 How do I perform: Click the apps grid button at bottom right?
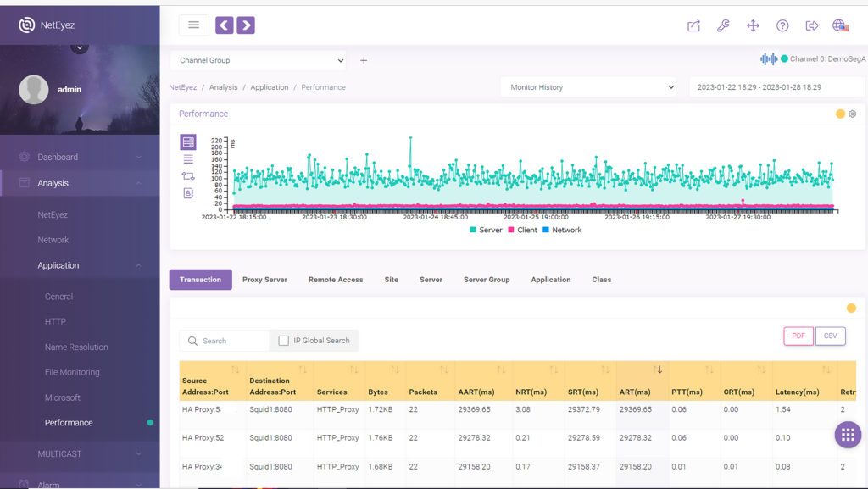tap(848, 435)
